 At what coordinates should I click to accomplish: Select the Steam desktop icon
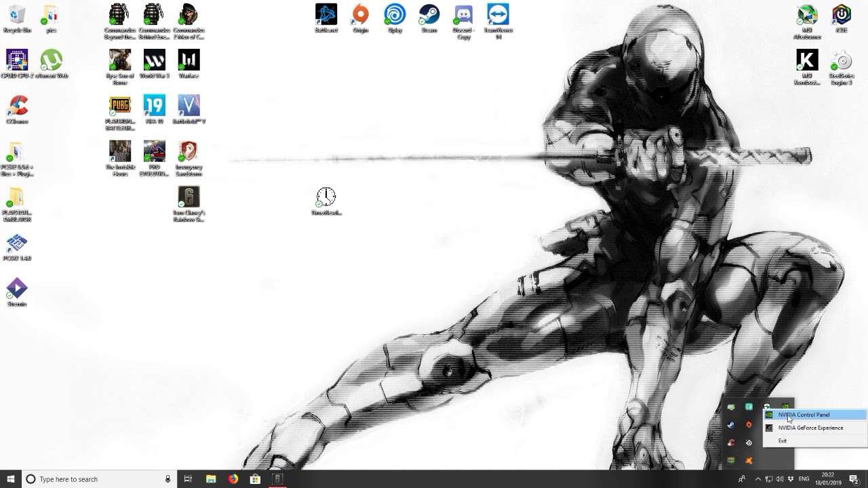pyautogui.click(x=429, y=19)
